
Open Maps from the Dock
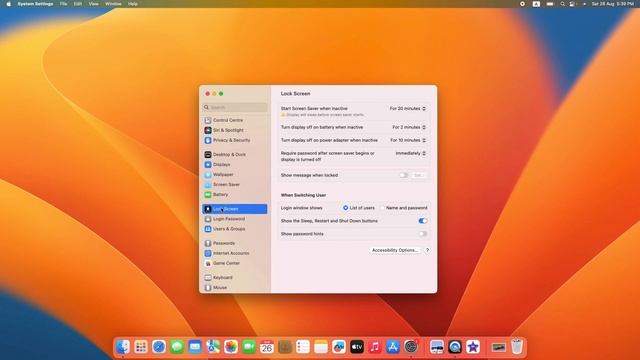tap(213, 347)
